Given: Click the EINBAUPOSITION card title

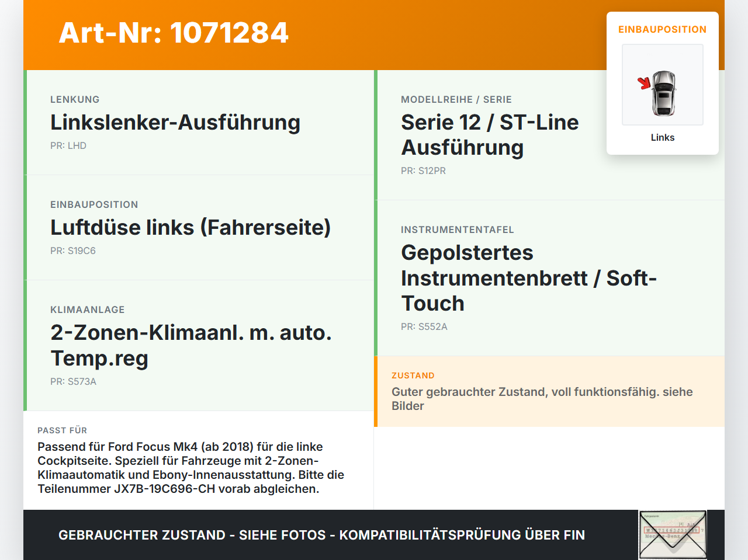Looking at the screenshot, I should coord(663,29).
